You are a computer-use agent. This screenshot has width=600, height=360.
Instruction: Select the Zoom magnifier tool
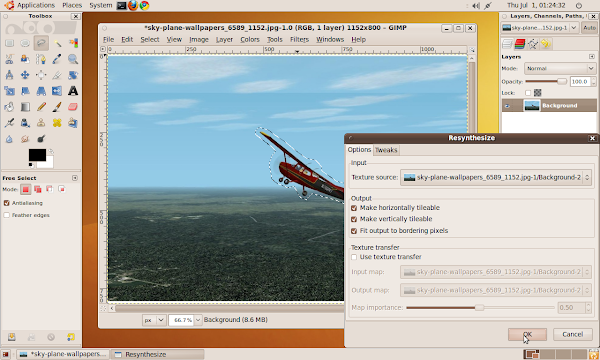[x=73, y=59]
